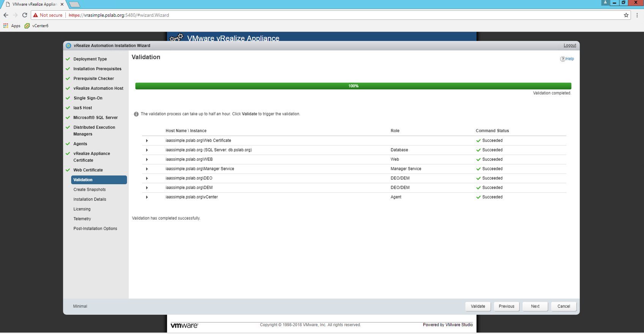Click the Logout link
Viewport: 644px width, 334px height.
coord(570,45)
